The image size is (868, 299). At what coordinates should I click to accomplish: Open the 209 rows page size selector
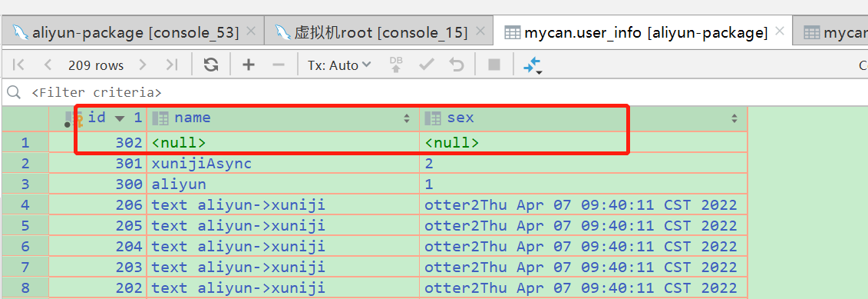(96, 65)
